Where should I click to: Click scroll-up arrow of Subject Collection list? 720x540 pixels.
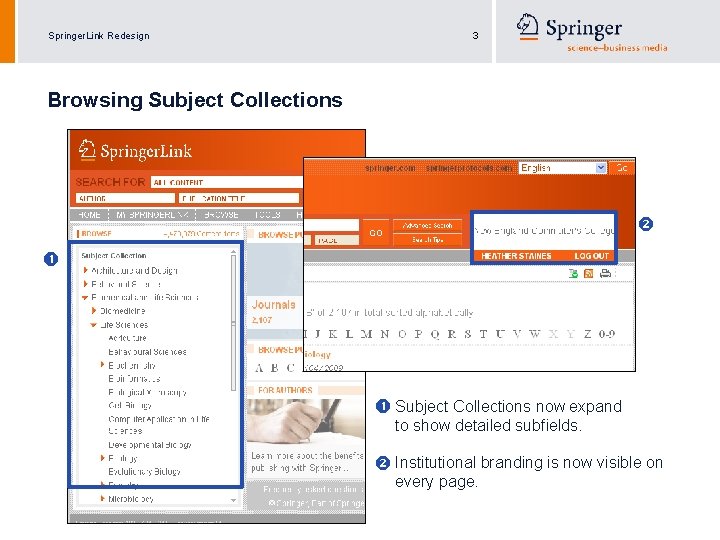click(233, 252)
